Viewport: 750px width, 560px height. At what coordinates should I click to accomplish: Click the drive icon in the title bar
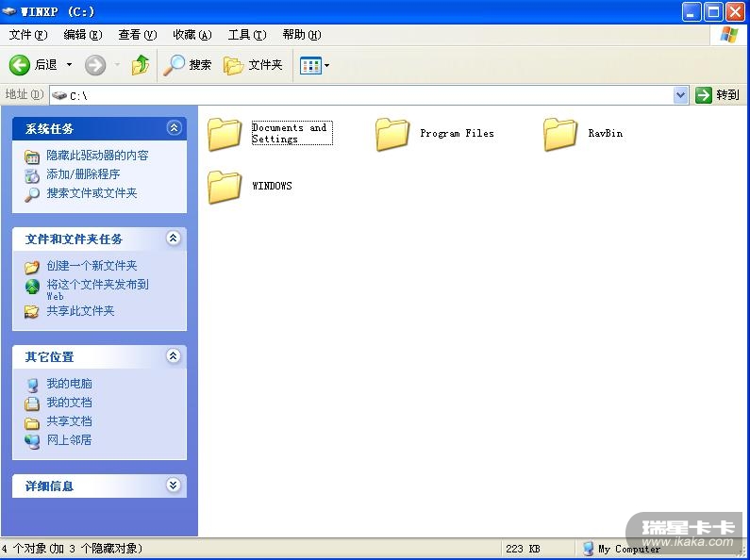coord(9,11)
